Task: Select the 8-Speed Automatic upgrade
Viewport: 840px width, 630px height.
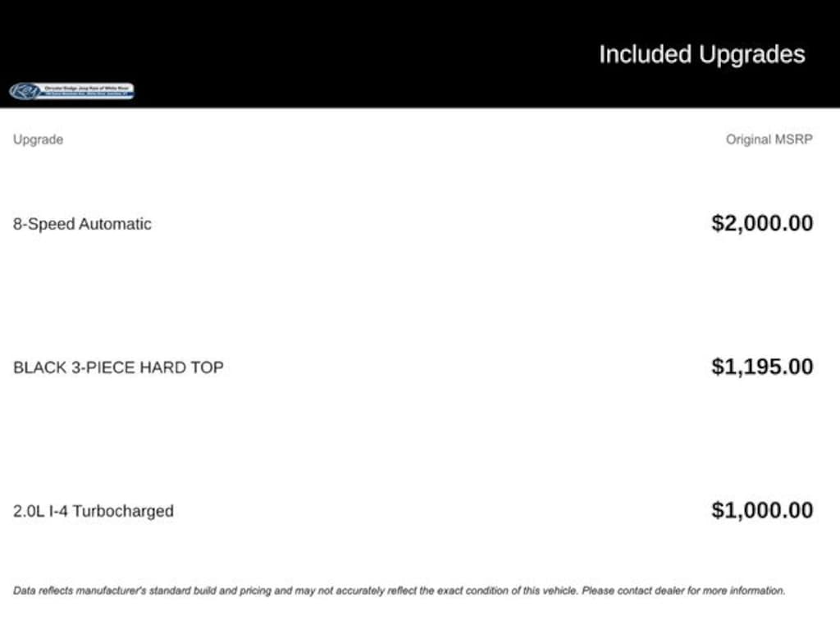Action: click(82, 224)
